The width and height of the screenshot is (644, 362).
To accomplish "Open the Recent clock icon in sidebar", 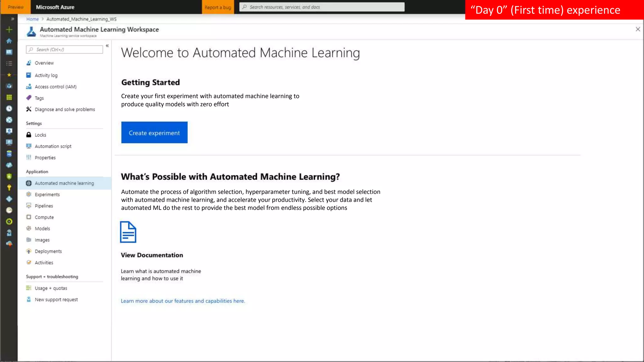I will point(9,108).
